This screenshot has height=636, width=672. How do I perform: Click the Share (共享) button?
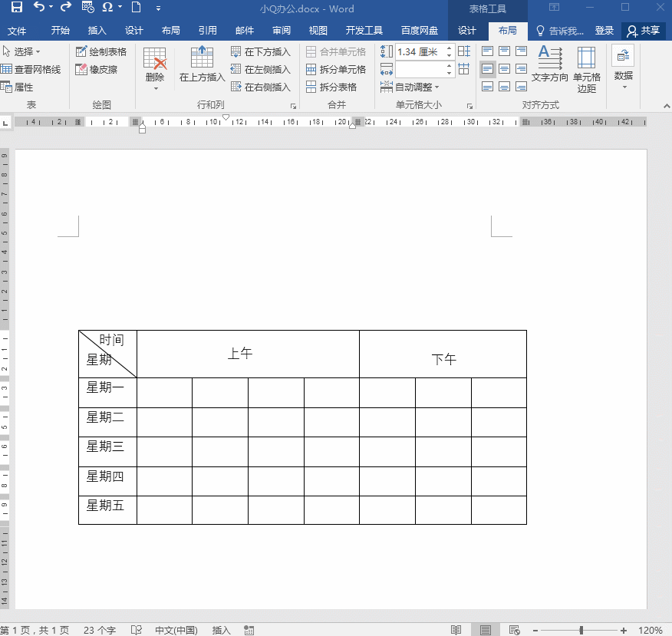[x=644, y=31]
